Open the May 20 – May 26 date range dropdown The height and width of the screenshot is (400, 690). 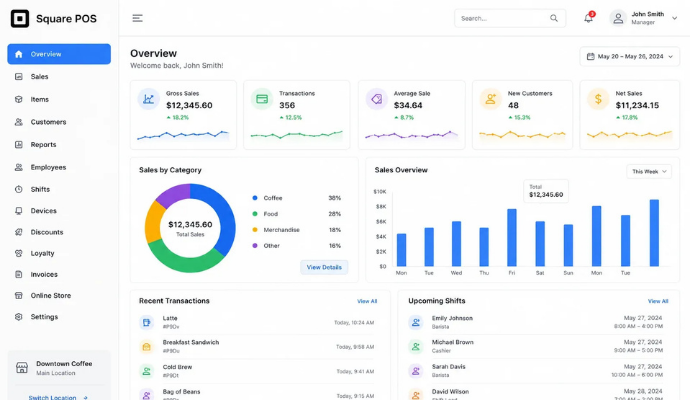point(629,56)
